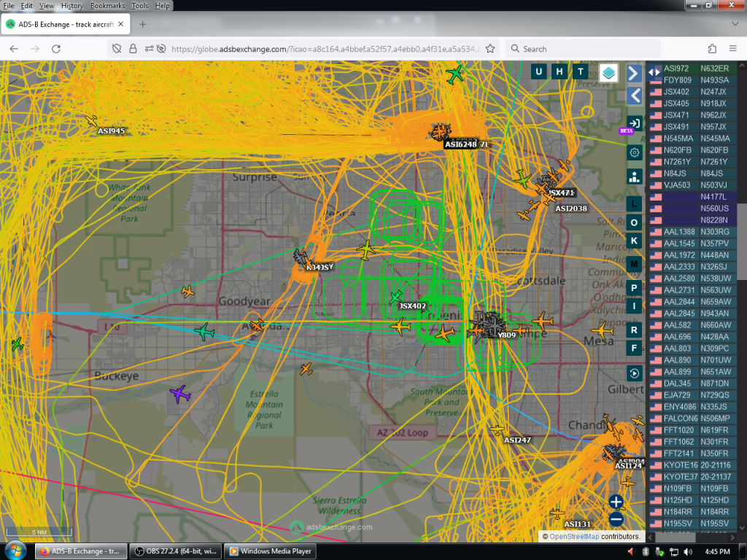Select the ASI247 aircraft icon
This screenshot has height=560, width=747.
click(497, 430)
